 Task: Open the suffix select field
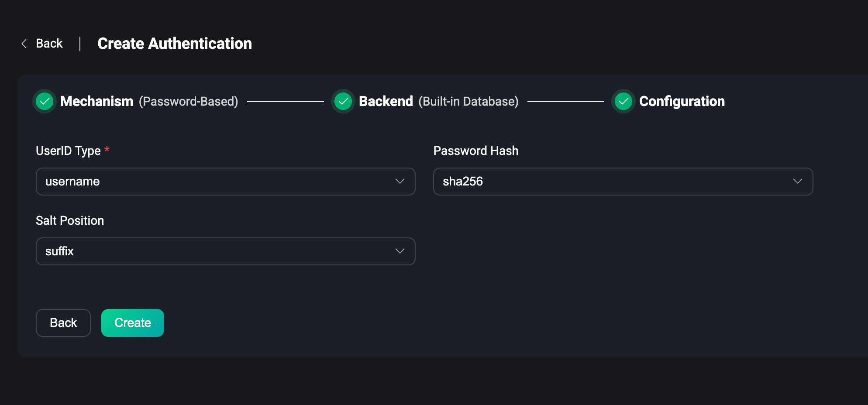[210, 251]
